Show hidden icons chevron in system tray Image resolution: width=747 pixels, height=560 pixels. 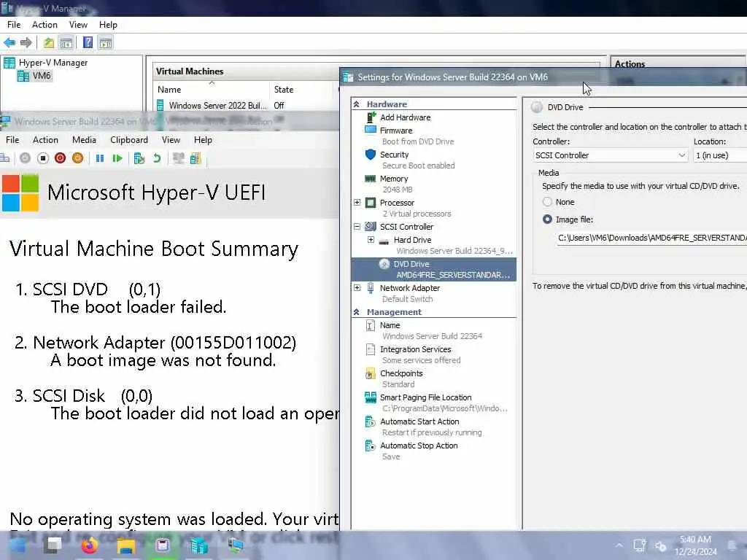pos(619,545)
